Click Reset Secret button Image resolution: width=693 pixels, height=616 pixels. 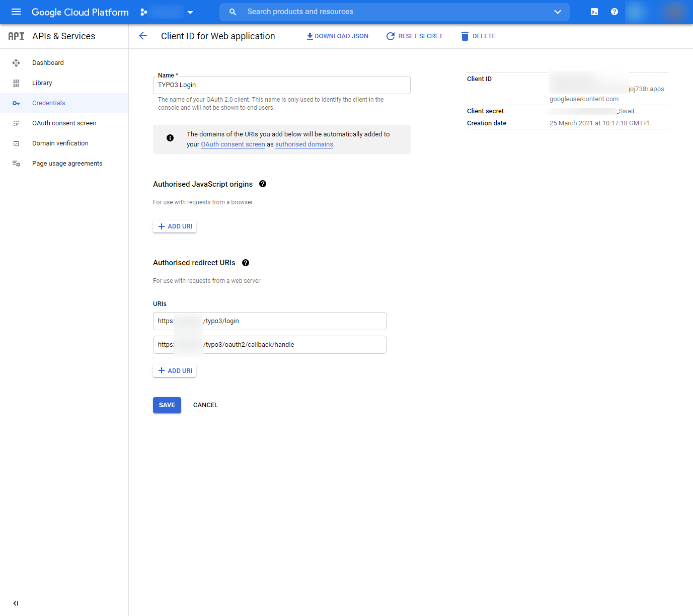coord(415,36)
